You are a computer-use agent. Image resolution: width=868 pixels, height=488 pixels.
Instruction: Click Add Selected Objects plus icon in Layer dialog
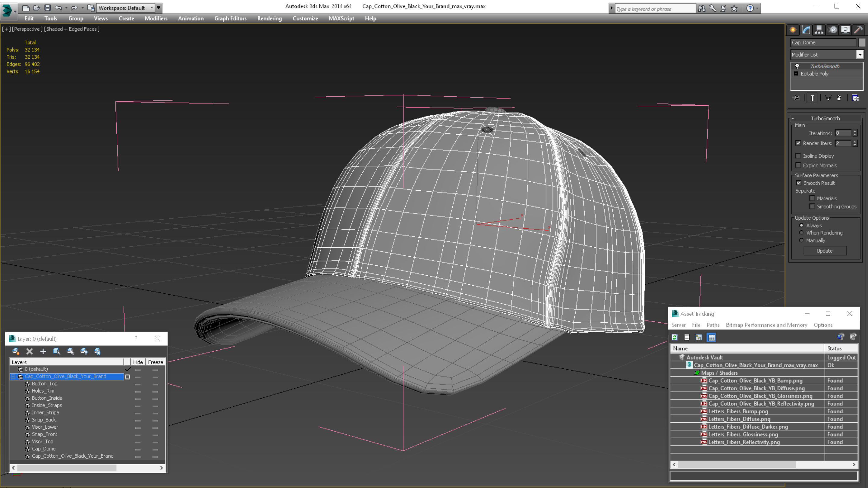pyautogui.click(x=43, y=351)
